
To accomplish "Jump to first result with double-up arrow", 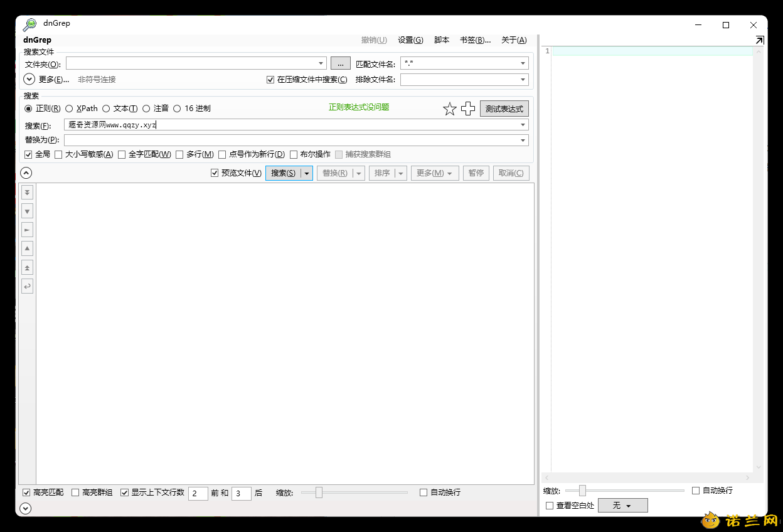I will [27, 267].
